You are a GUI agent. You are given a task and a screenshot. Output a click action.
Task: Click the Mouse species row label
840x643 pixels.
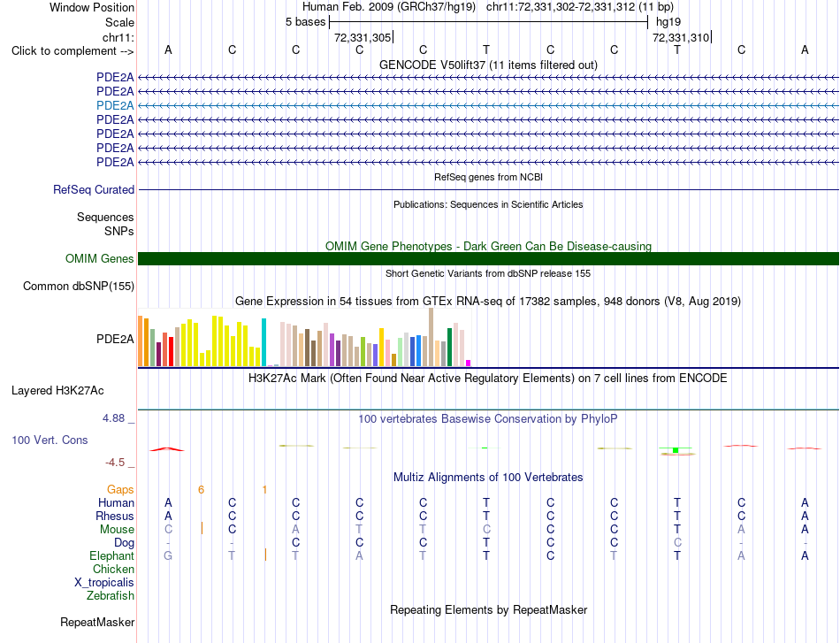pos(117,530)
